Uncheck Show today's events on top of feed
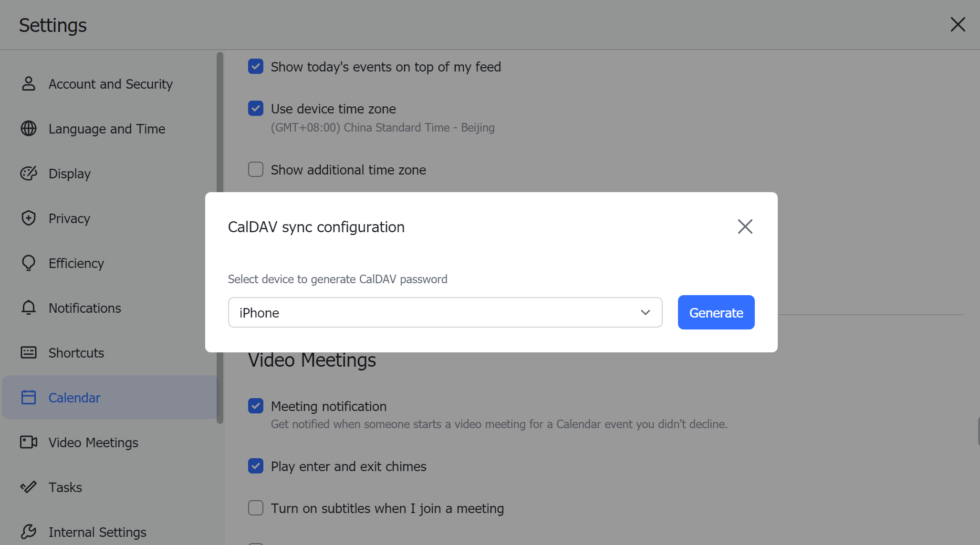Image resolution: width=980 pixels, height=545 pixels. (256, 67)
